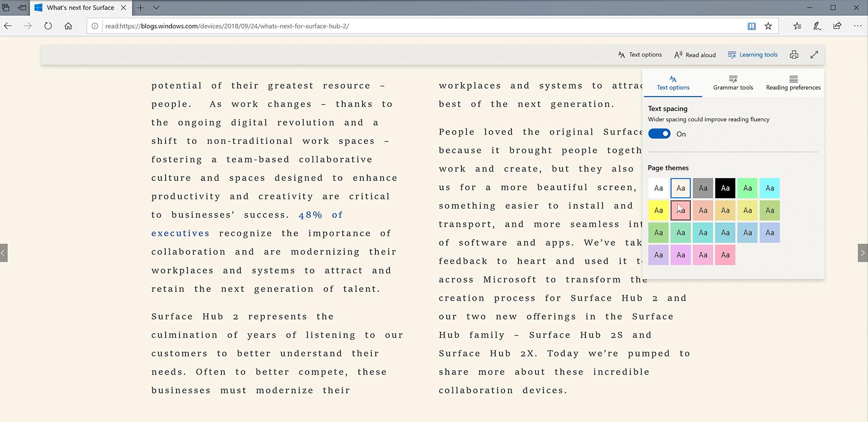Open the tabs you've set aside
Viewport: 868px width, 422px height.
click(x=6, y=7)
